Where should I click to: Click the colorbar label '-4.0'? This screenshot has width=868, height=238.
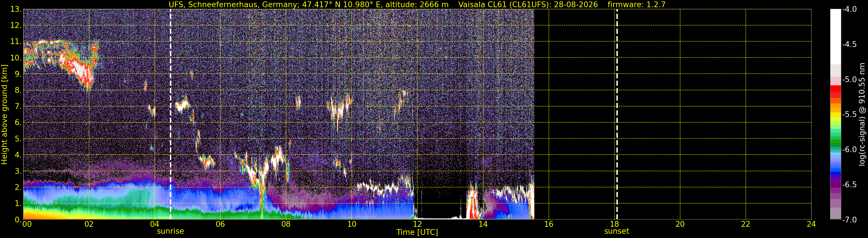(x=849, y=10)
